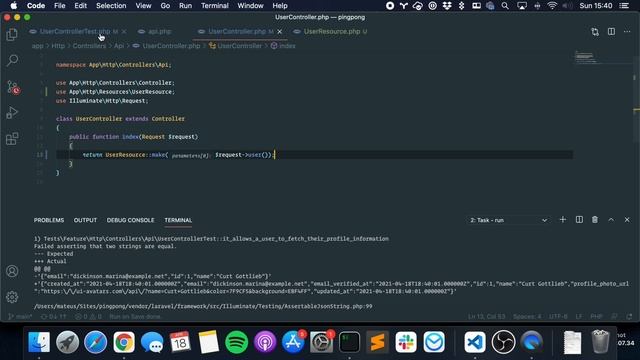Image resolution: width=640 pixels, height=360 pixels.
Task: Open the View menu
Action: point(143,6)
